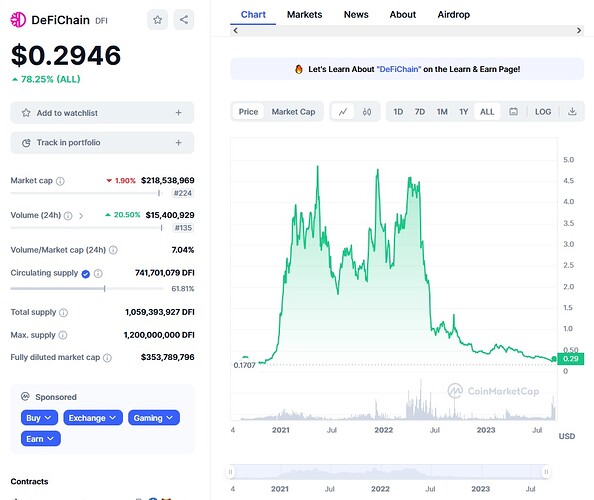Viewport: 594px width, 500px height.
Task: Click the share icon beside DeFiChain
Action: click(x=184, y=20)
